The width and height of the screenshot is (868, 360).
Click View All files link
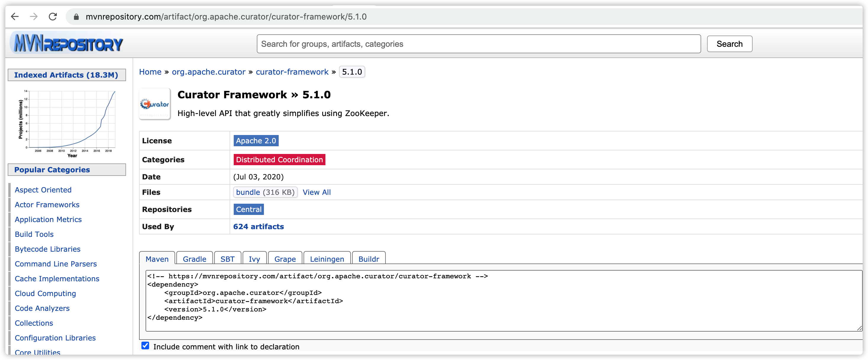tap(316, 192)
